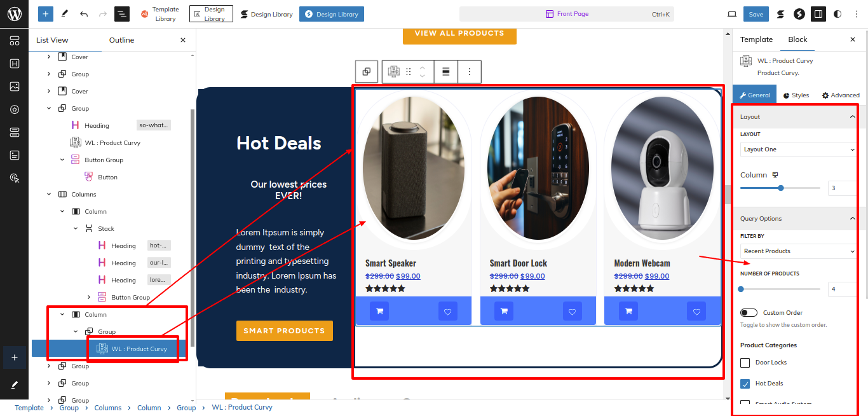Click the blue Design Library button
This screenshot has width=868, height=416.
pos(332,14)
